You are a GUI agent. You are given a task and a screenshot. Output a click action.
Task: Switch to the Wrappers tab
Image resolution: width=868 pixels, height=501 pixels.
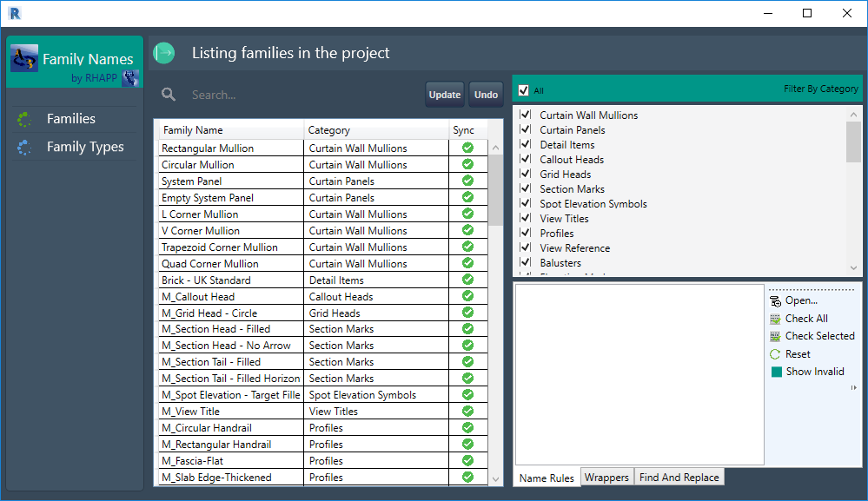[606, 477]
